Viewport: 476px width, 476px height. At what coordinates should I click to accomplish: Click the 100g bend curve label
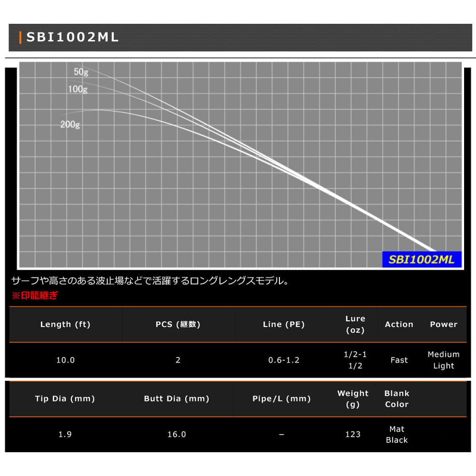(78, 89)
